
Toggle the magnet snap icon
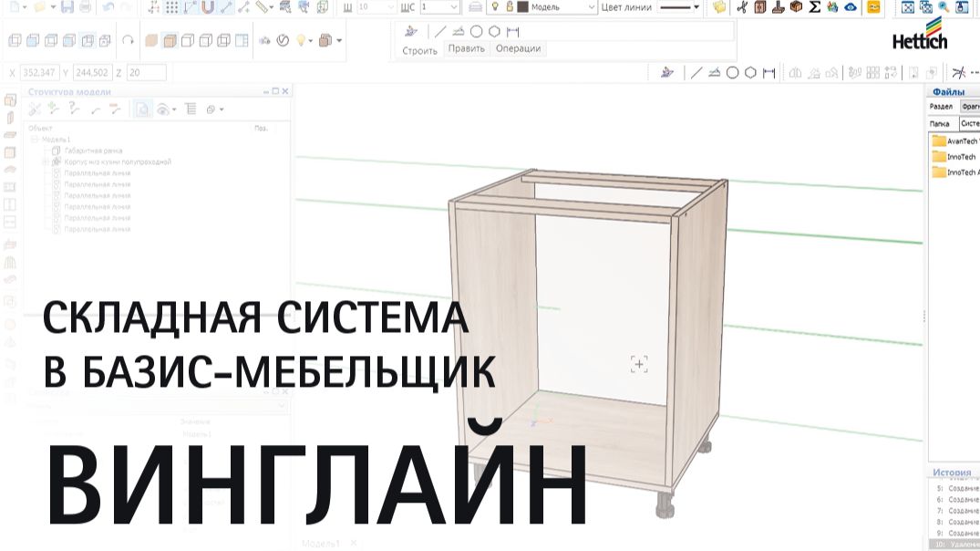pos(208,7)
